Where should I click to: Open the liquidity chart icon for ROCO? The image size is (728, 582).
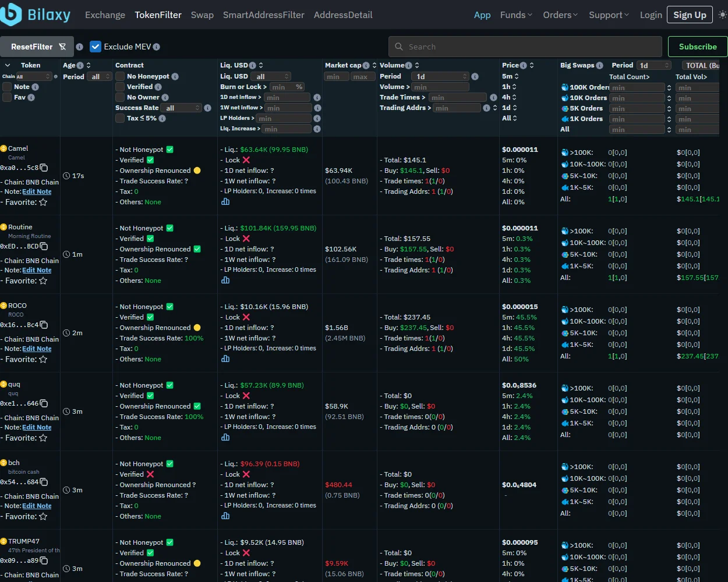point(225,359)
